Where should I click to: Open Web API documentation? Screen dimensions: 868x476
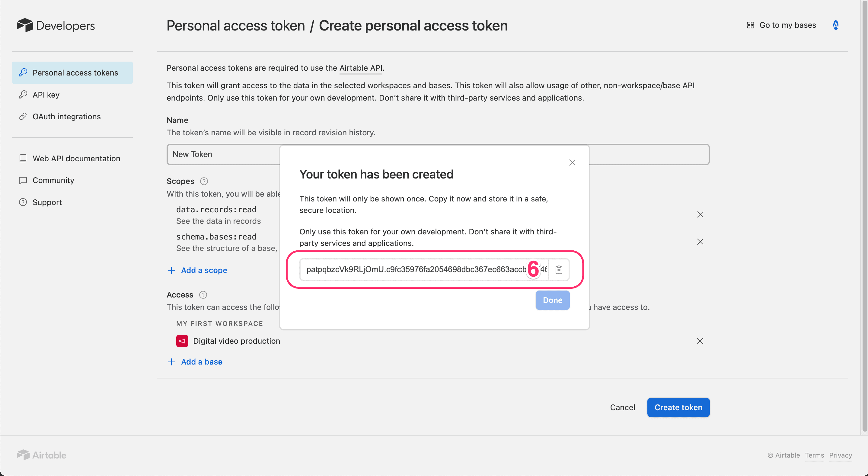coord(76,159)
